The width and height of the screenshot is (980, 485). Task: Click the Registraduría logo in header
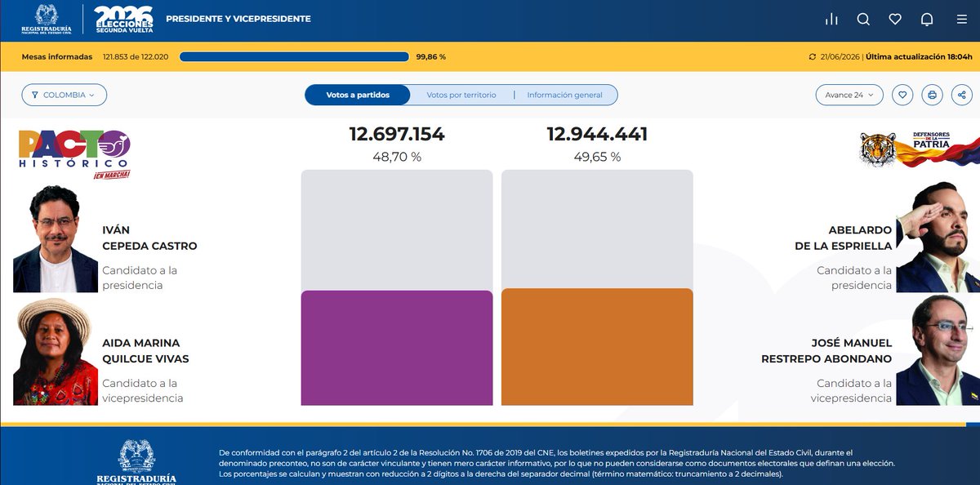tap(47, 19)
